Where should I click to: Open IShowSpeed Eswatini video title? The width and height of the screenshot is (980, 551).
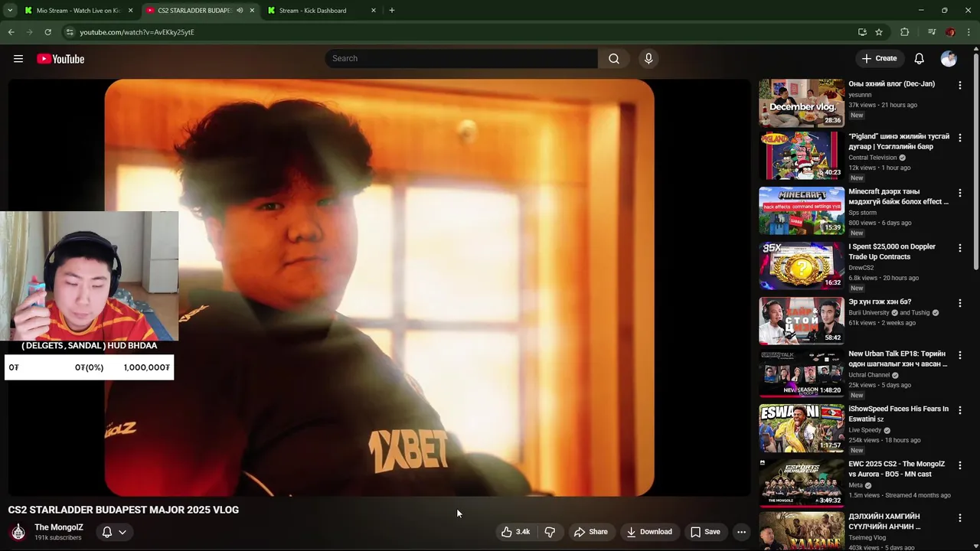point(899,414)
